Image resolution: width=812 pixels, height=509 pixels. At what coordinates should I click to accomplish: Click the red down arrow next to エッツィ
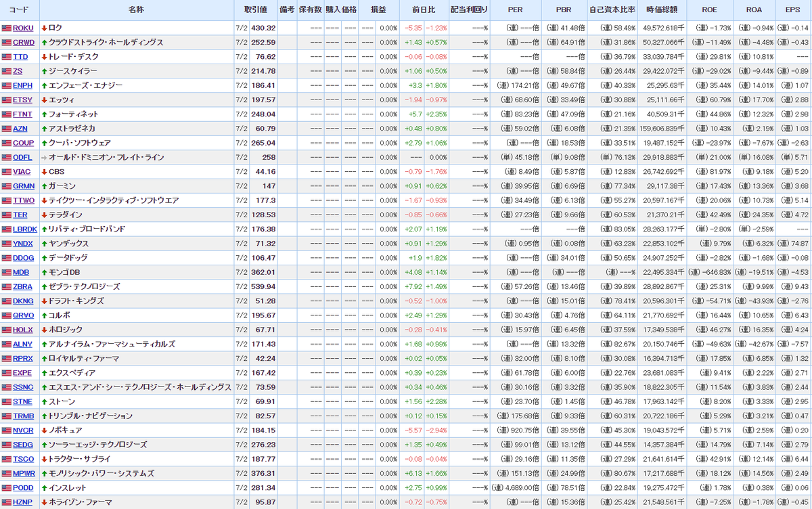(x=44, y=100)
